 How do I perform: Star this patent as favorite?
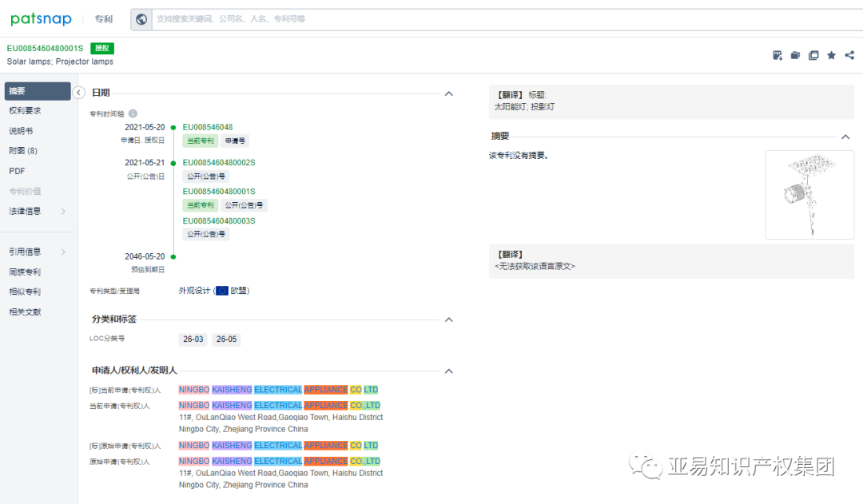click(x=831, y=55)
